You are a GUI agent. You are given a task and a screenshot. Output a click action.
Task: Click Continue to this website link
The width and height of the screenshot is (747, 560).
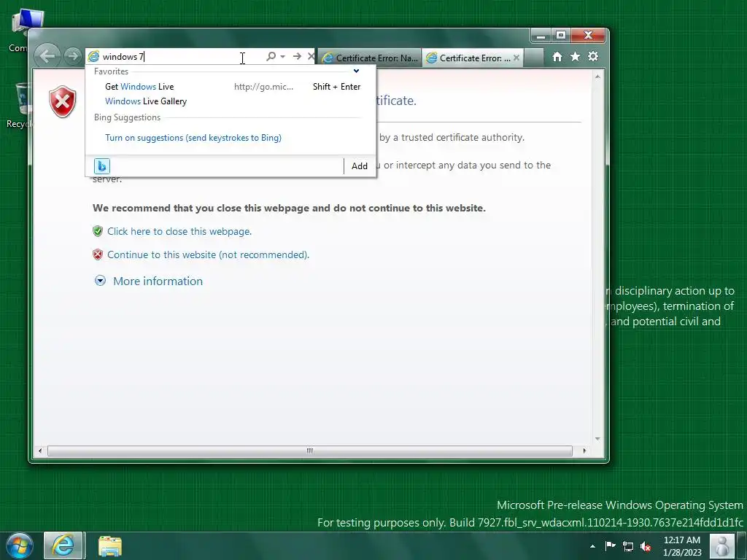click(208, 254)
